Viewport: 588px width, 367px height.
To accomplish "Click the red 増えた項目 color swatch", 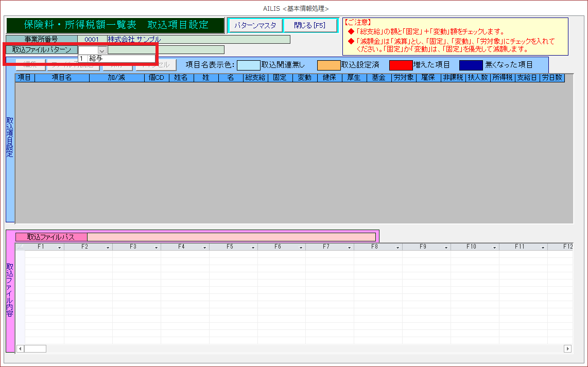I will (401, 65).
